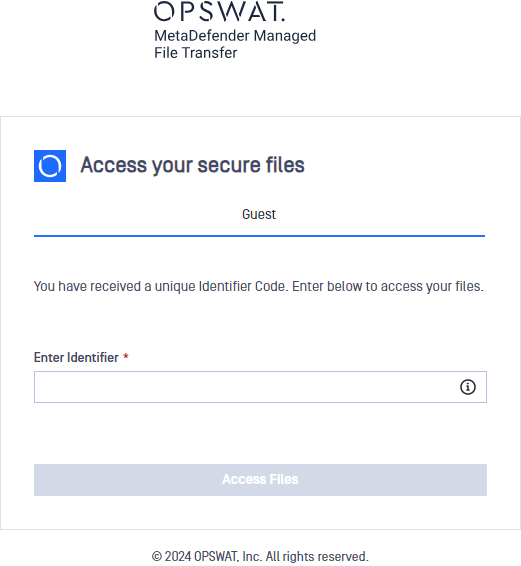521x566 pixels.
Task: Click the 2024 OPSWAT copyright footer
Action: (260, 556)
